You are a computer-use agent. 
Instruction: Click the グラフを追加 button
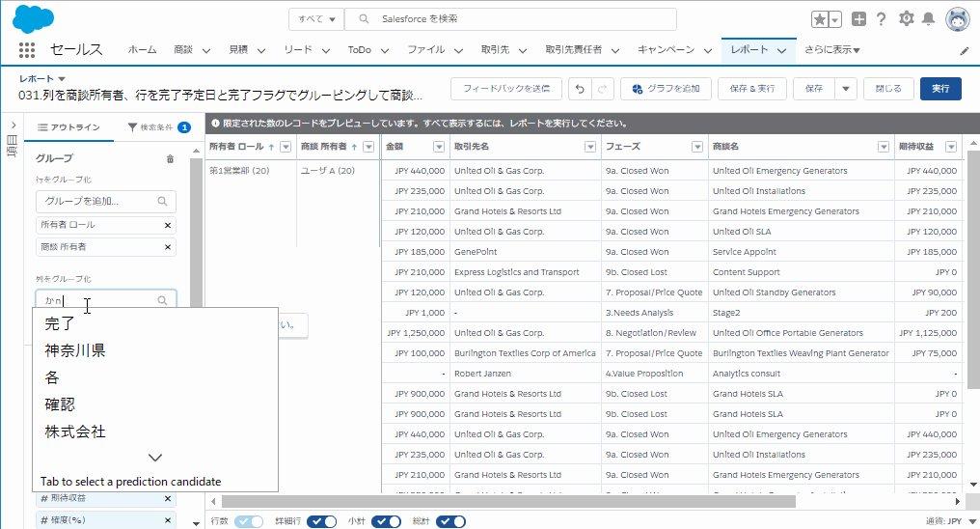pos(666,89)
